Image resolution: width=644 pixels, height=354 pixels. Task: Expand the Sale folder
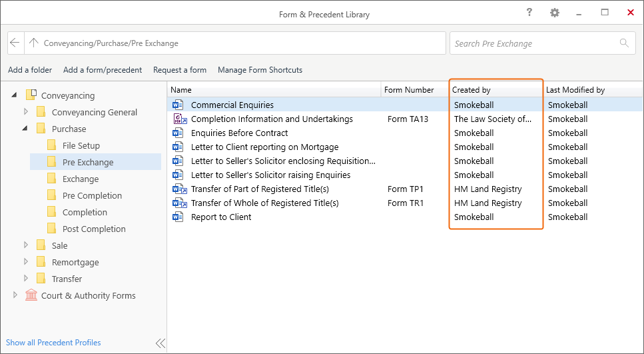[x=25, y=245]
